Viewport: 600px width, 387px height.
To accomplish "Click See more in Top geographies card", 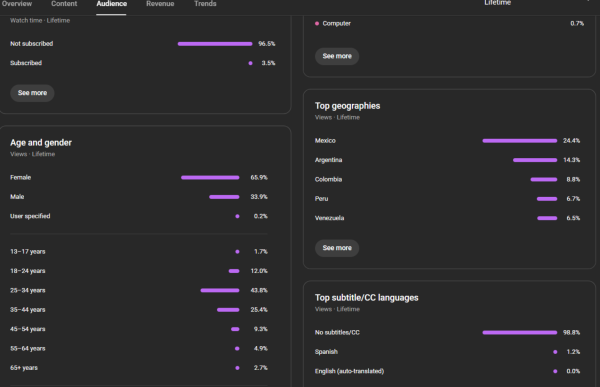I will 337,248.
